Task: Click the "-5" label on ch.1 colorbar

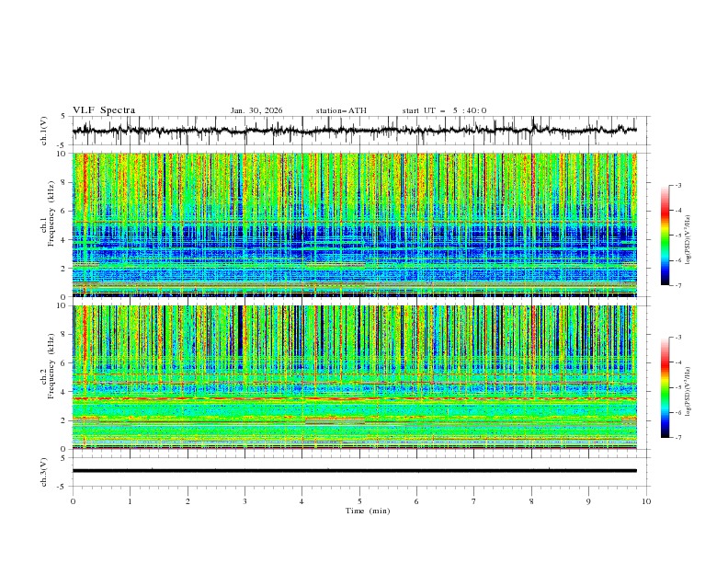Action: [x=677, y=236]
